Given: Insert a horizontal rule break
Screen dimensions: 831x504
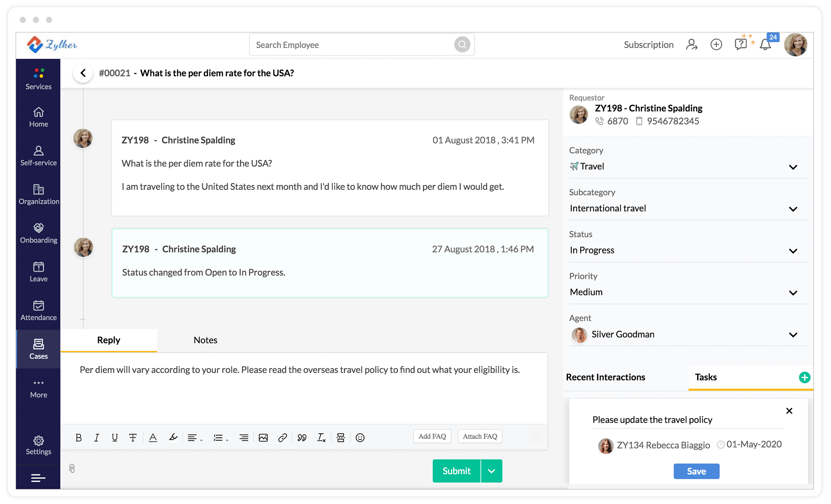Looking at the screenshot, I should pyautogui.click(x=341, y=437).
